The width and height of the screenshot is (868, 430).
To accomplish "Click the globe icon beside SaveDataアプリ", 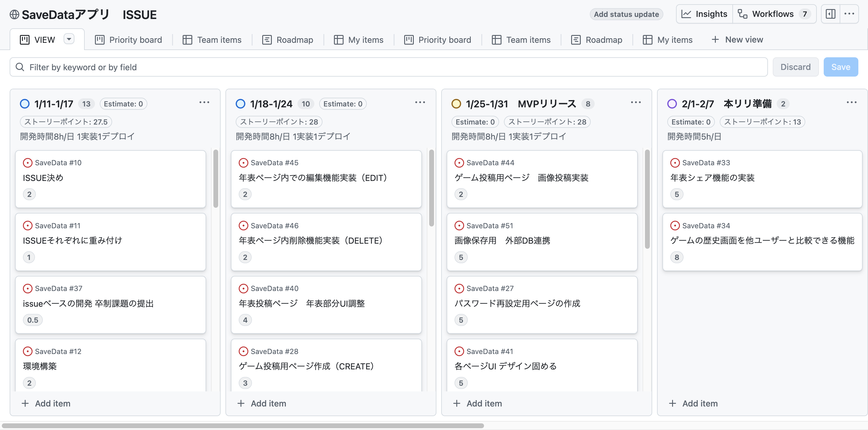I will (x=14, y=14).
